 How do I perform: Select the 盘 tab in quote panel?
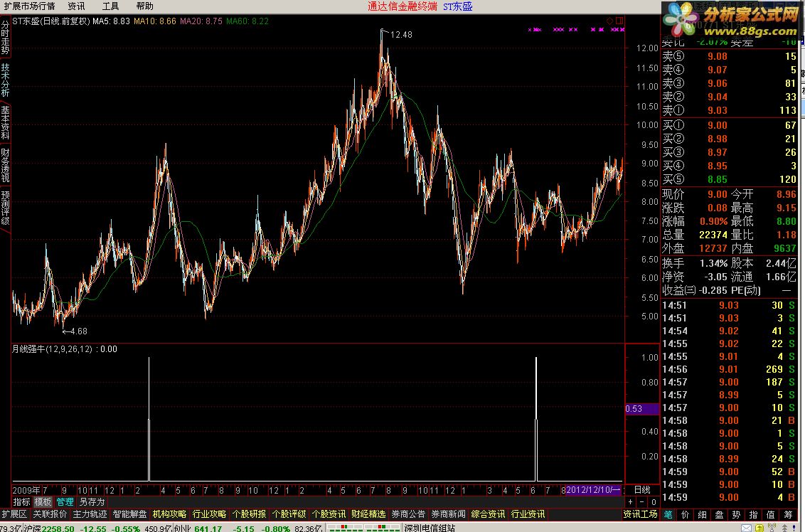point(719,514)
